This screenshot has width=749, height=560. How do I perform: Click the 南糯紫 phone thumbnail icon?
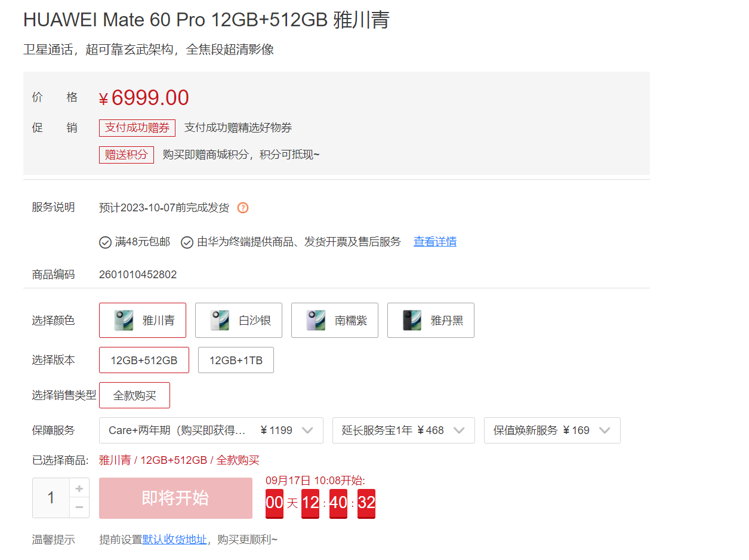(316, 320)
